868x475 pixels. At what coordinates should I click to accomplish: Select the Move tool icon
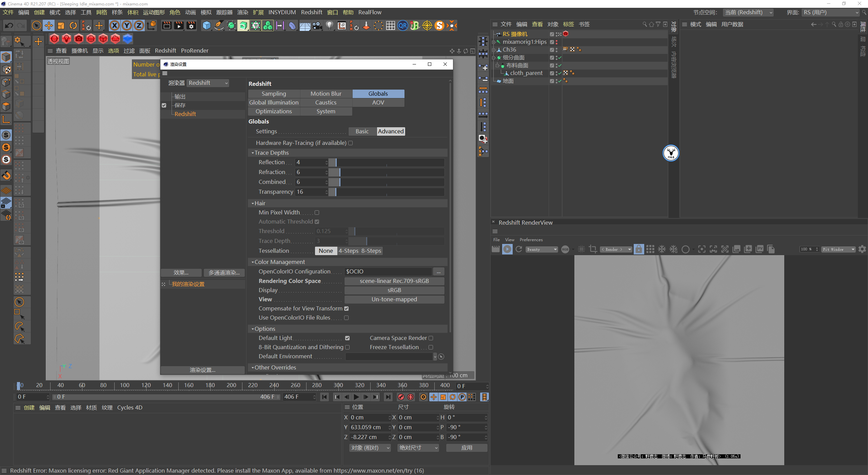pos(49,25)
